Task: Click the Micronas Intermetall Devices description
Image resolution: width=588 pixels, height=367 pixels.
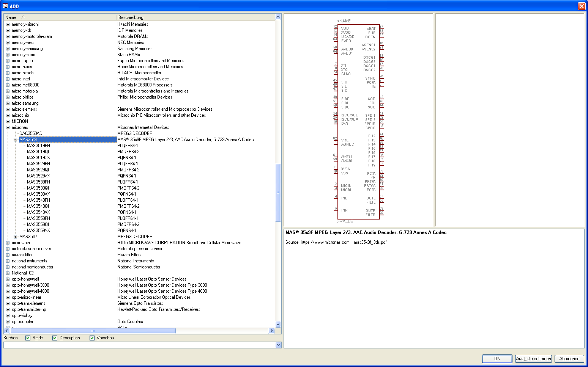Action: [x=143, y=127]
